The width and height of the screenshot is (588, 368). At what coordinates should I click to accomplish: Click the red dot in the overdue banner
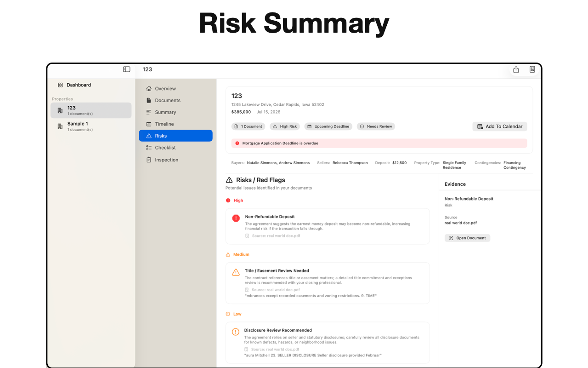click(x=237, y=144)
